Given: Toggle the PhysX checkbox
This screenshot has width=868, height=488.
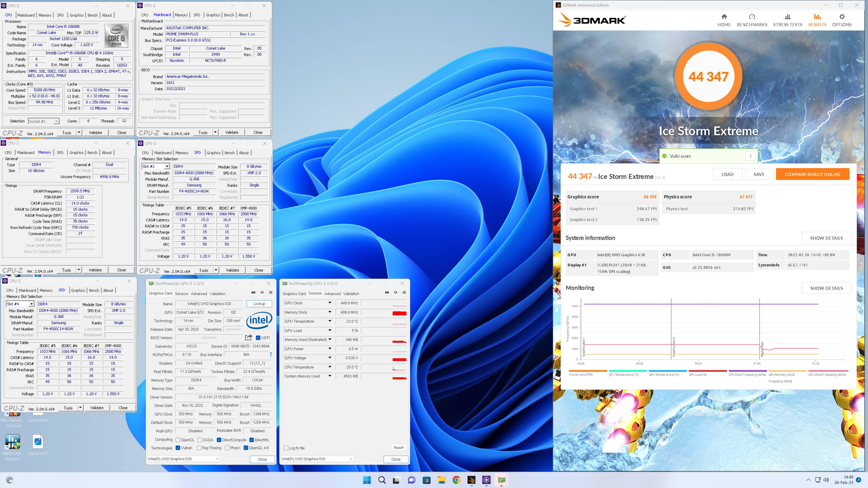Looking at the screenshot, I should pos(227,448).
